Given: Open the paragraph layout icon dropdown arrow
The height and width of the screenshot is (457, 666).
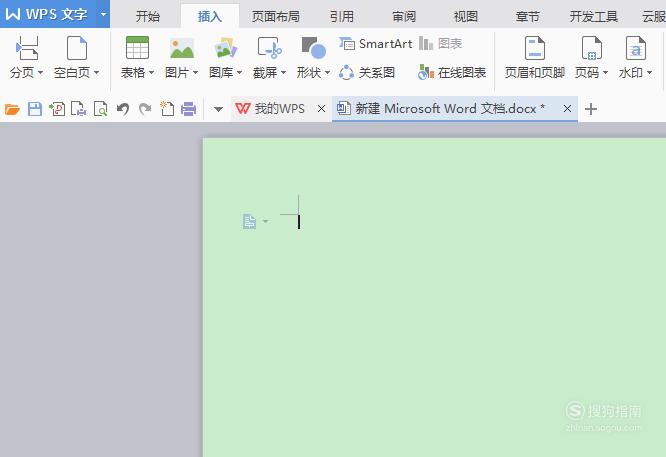Looking at the screenshot, I should 265,221.
